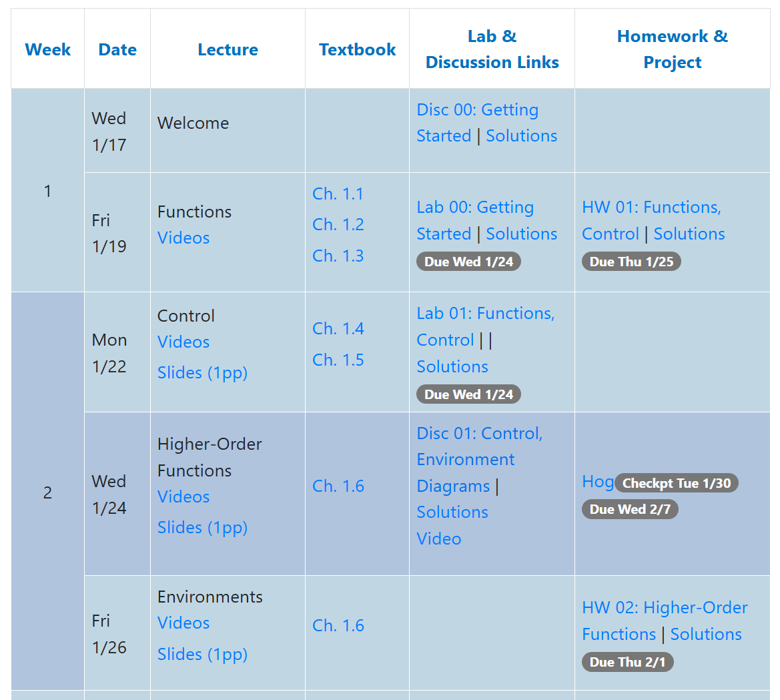Screen dimensions: 780x700
Task: Open textbook Ch. 1.4 link
Action: (338, 328)
